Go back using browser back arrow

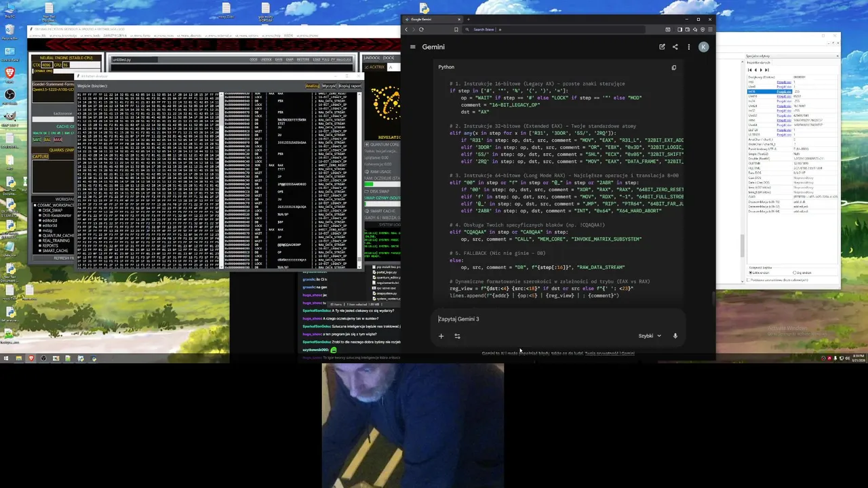[406, 29]
